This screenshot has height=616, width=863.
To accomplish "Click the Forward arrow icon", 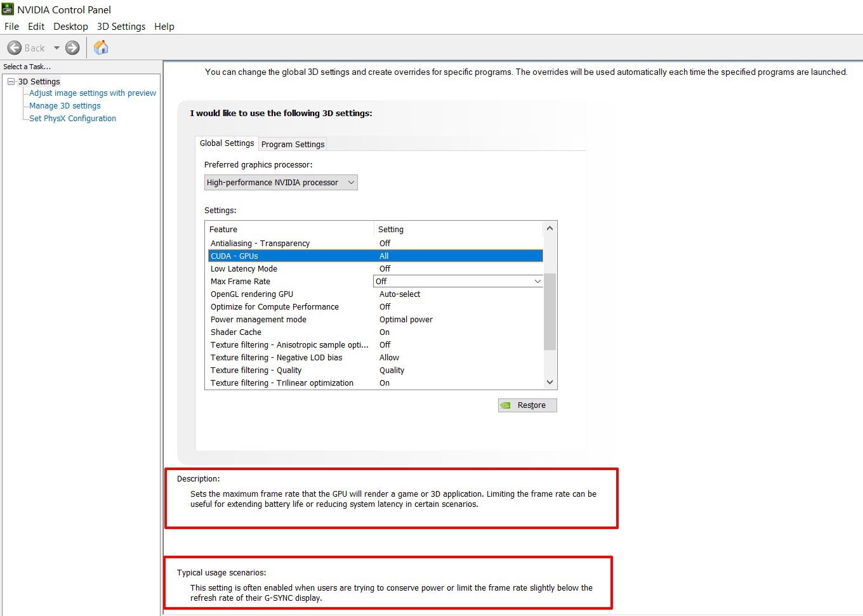I will 73,48.
